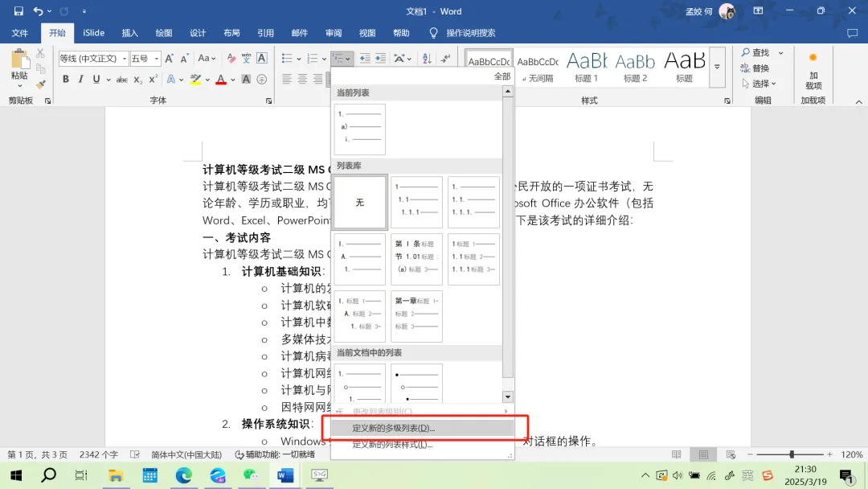Click the center align icon

click(302, 79)
